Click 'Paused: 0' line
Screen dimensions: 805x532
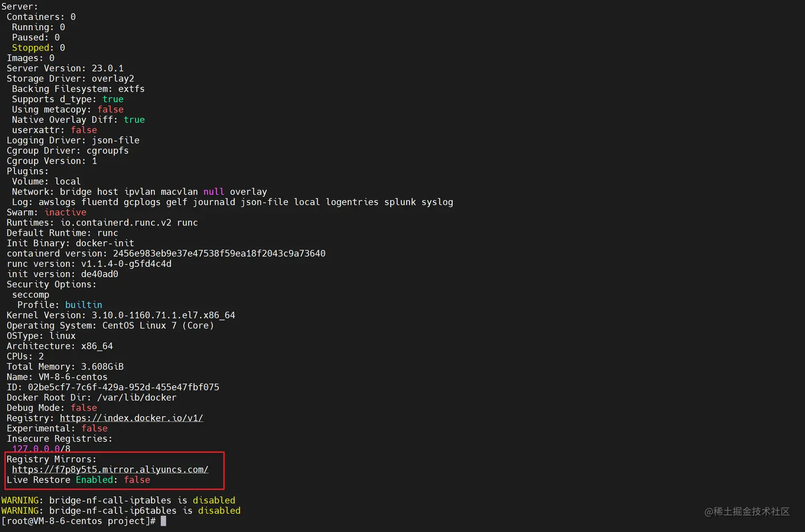(36, 38)
